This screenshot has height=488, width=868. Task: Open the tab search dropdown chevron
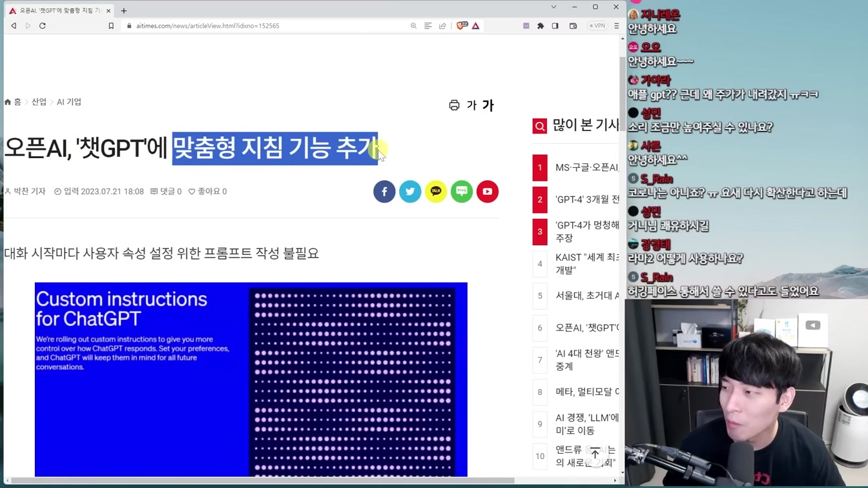click(553, 7)
